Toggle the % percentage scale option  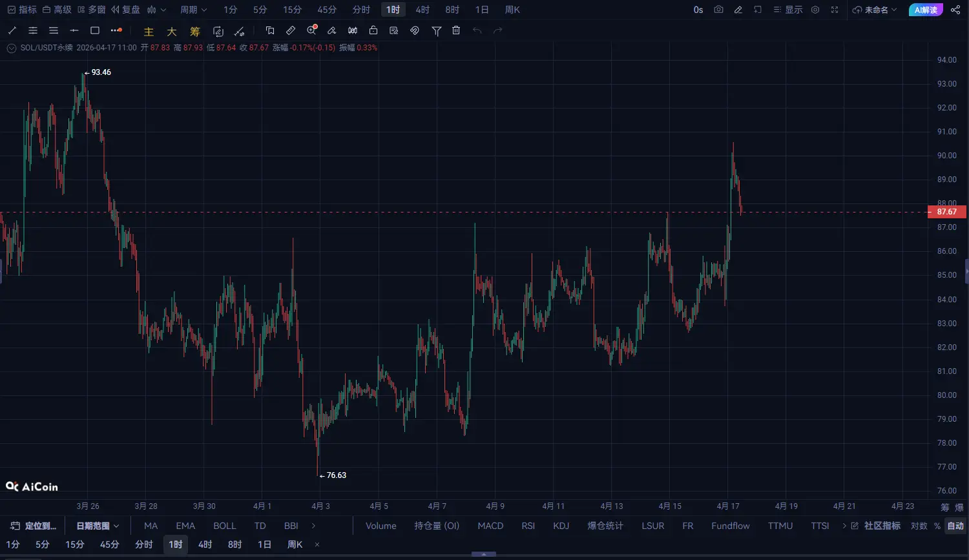tap(937, 526)
